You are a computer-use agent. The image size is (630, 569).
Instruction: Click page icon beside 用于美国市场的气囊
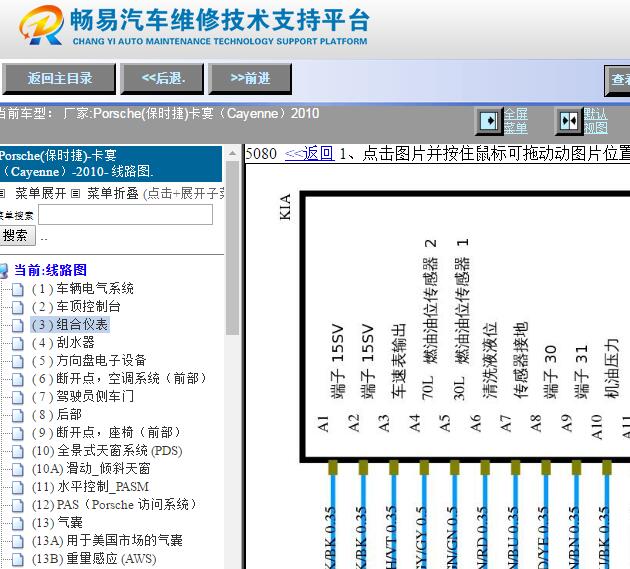pos(17,541)
